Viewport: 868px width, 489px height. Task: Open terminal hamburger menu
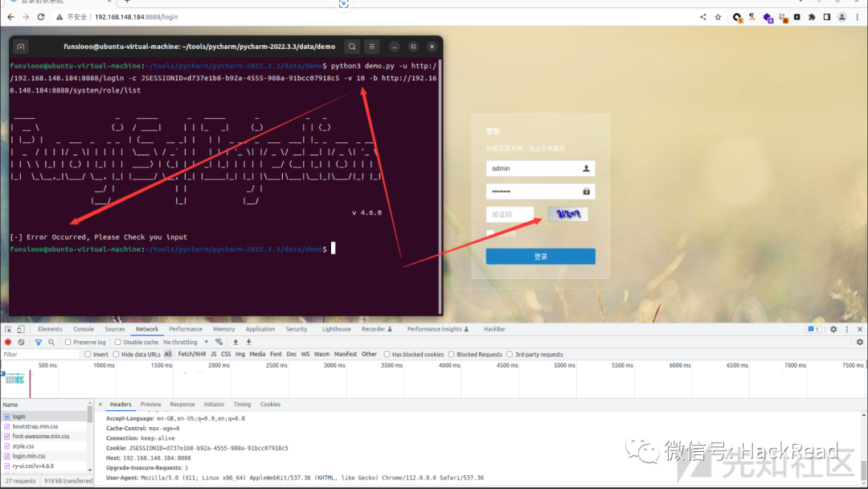click(372, 47)
